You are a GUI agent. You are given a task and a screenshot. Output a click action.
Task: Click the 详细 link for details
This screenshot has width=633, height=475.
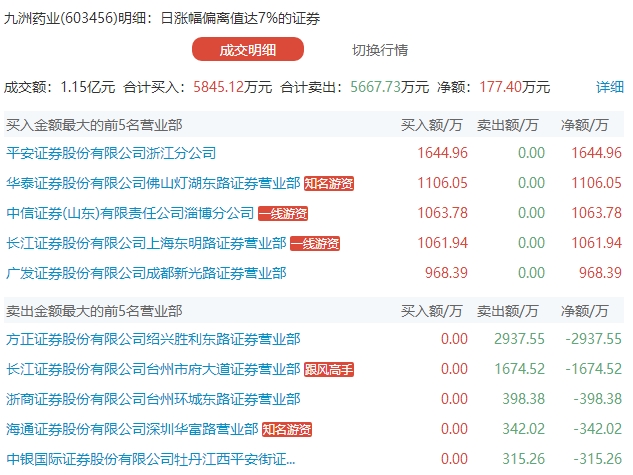coord(609,87)
